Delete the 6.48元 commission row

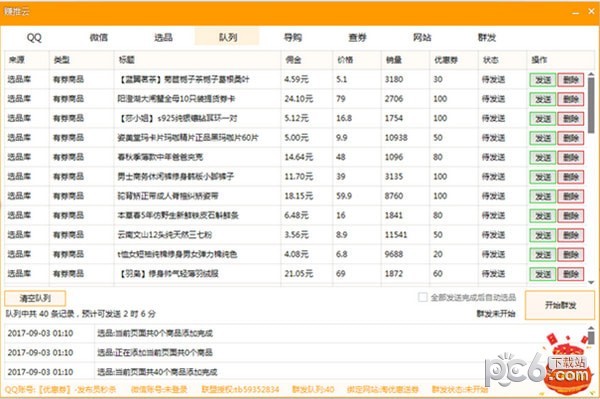pyautogui.click(x=571, y=216)
